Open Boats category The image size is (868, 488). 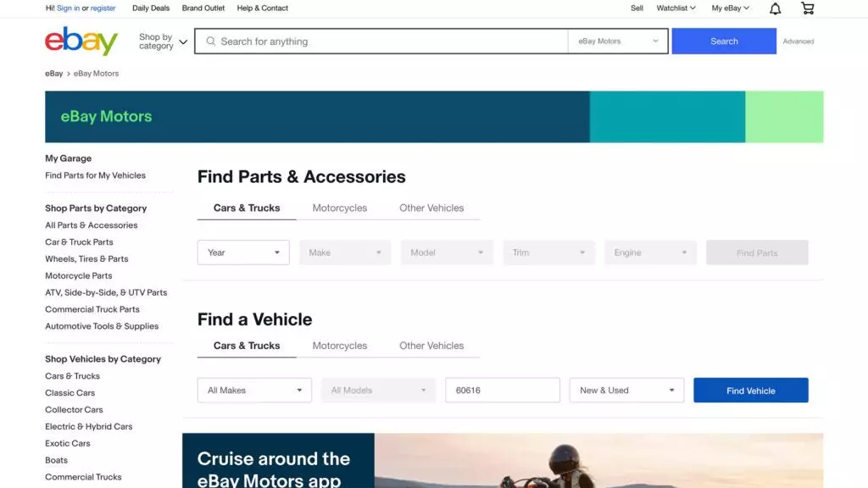pyautogui.click(x=57, y=460)
